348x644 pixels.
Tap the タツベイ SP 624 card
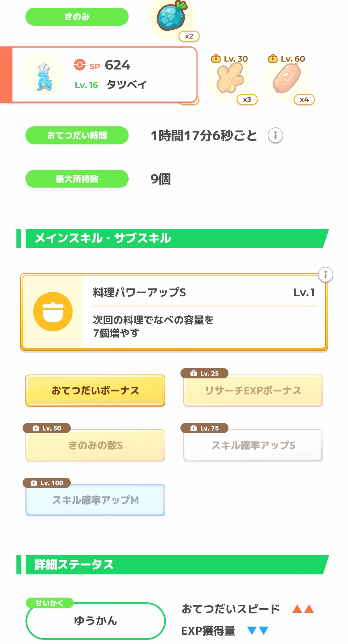pos(129,75)
